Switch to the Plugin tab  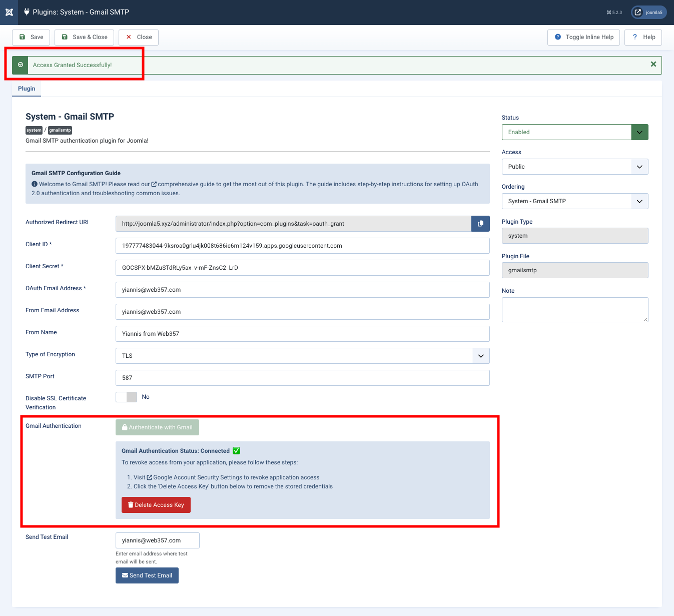(27, 89)
